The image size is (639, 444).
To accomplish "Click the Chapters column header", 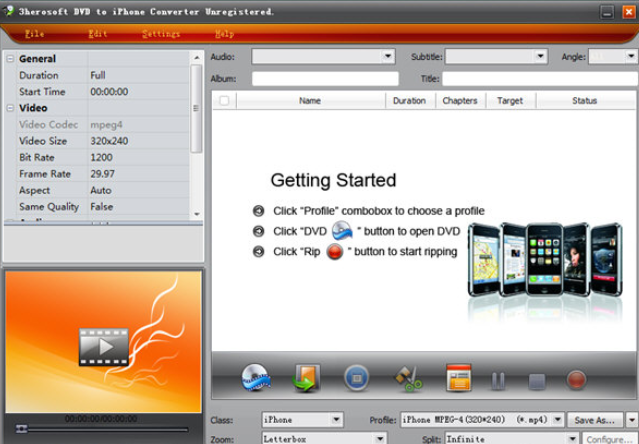I will [460, 101].
